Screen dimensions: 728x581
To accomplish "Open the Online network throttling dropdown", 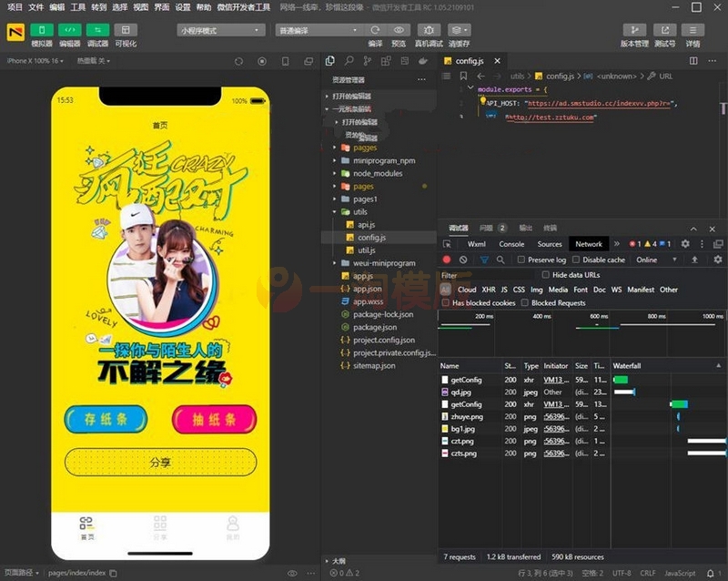I will click(652, 260).
